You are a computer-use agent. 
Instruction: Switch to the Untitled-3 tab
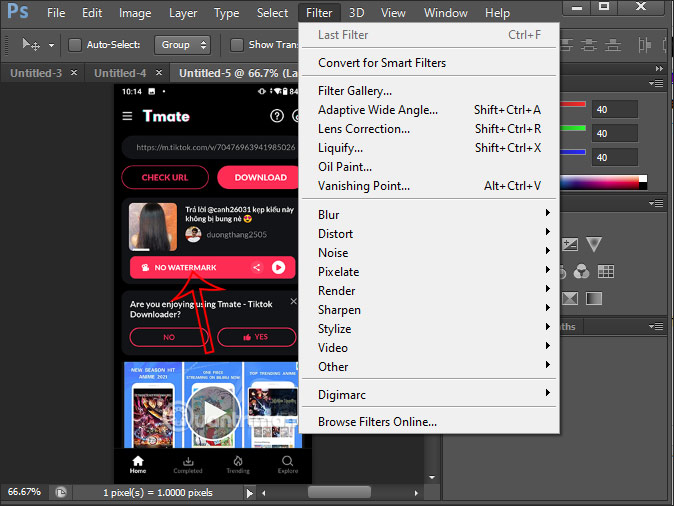pos(36,73)
